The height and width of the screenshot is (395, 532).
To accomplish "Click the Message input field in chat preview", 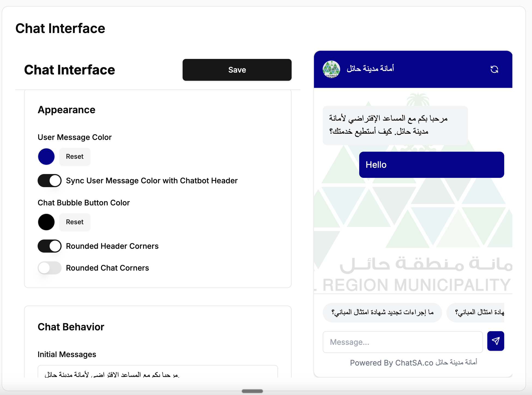I will (403, 342).
